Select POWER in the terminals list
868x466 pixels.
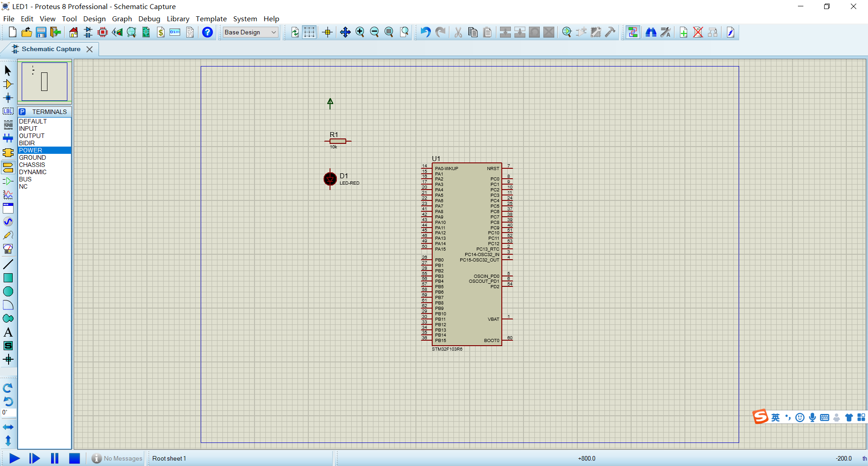44,150
